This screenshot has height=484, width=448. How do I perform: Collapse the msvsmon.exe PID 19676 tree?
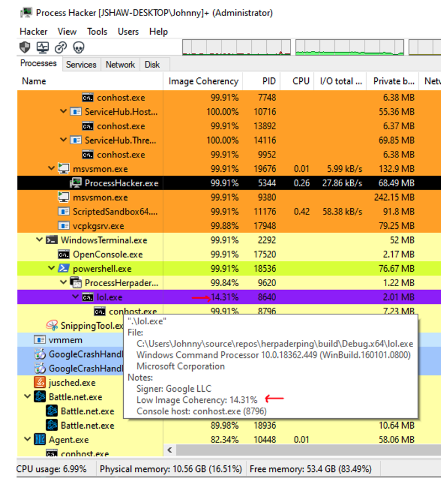tap(51, 168)
